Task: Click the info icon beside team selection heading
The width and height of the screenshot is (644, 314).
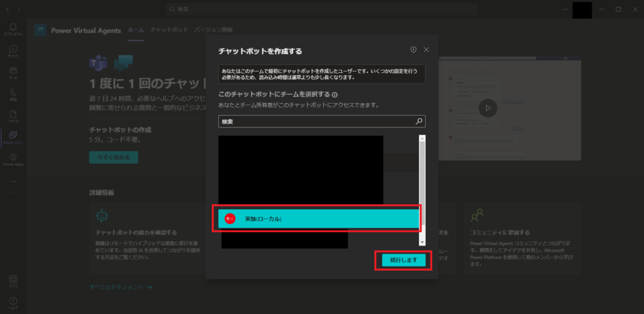Action: click(x=335, y=94)
